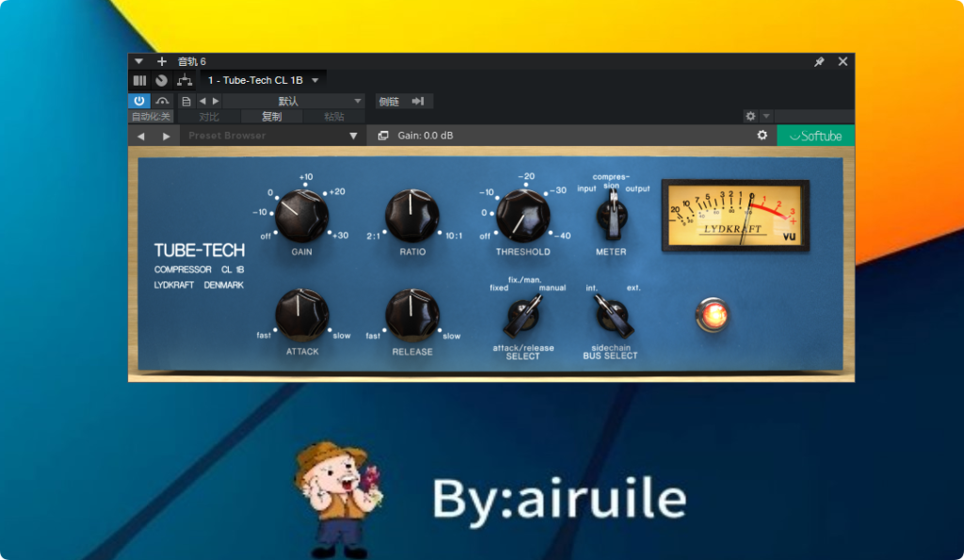This screenshot has height=560, width=964.
Task: Set meter to input label
Action: 586,189
